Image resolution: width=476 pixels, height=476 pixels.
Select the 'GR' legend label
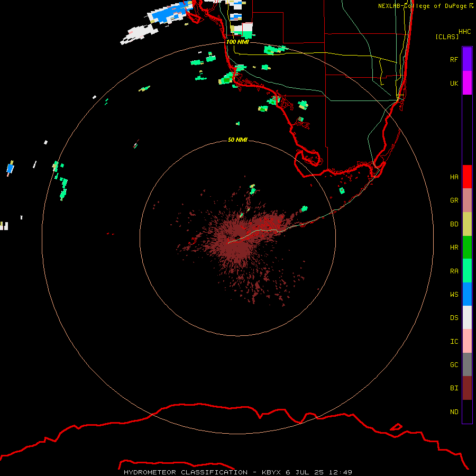pyautogui.click(x=454, y=200)
